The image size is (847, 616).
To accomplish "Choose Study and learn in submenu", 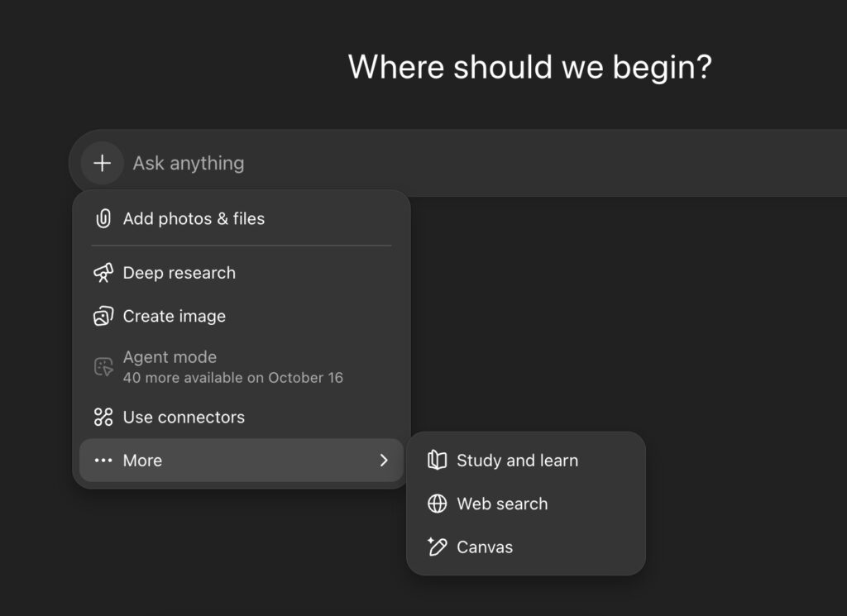I will pos(517,461).
